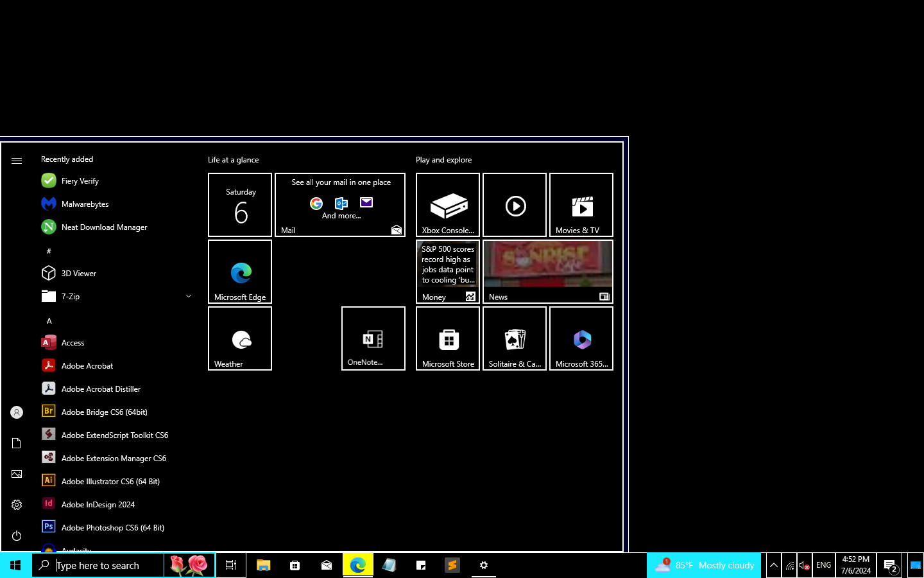Screen dimensions: 924x578
Task: Open the user account menu in Start rail
Action: click(x=17, y=412)
